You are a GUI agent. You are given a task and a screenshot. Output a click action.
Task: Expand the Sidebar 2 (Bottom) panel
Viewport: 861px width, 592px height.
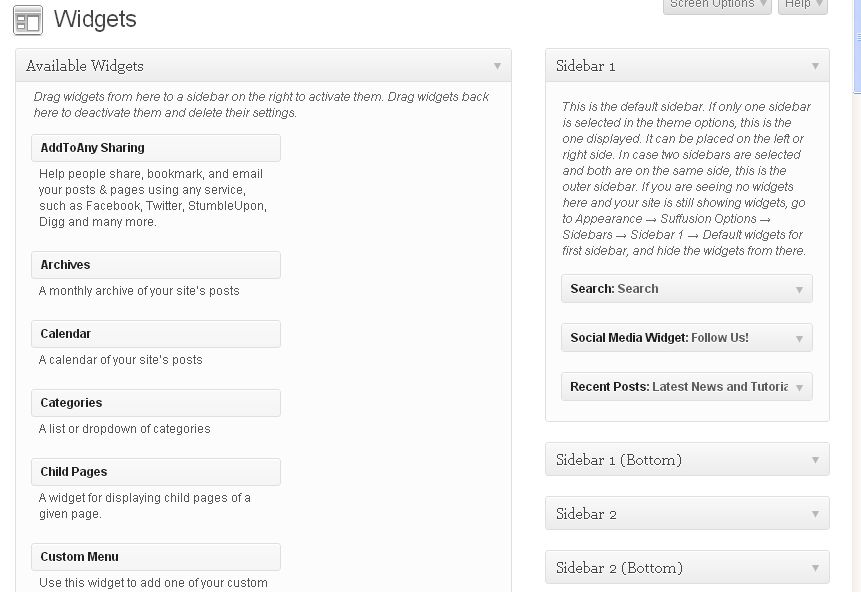[x=815, y=568]
